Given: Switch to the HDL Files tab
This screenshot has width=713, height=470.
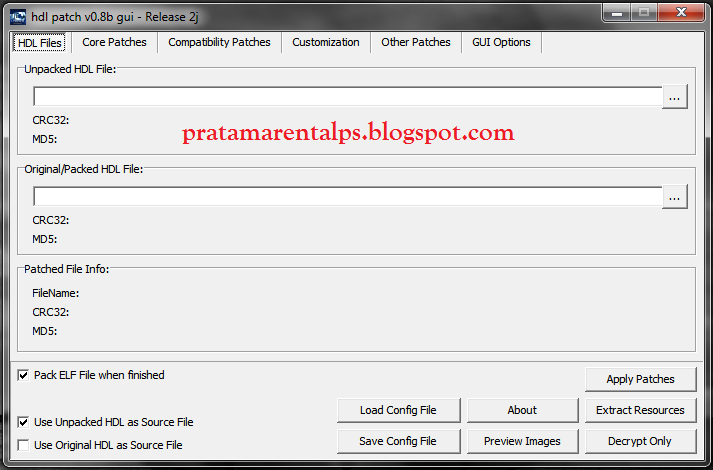Looking at the screenshot, I should [40, 43].
